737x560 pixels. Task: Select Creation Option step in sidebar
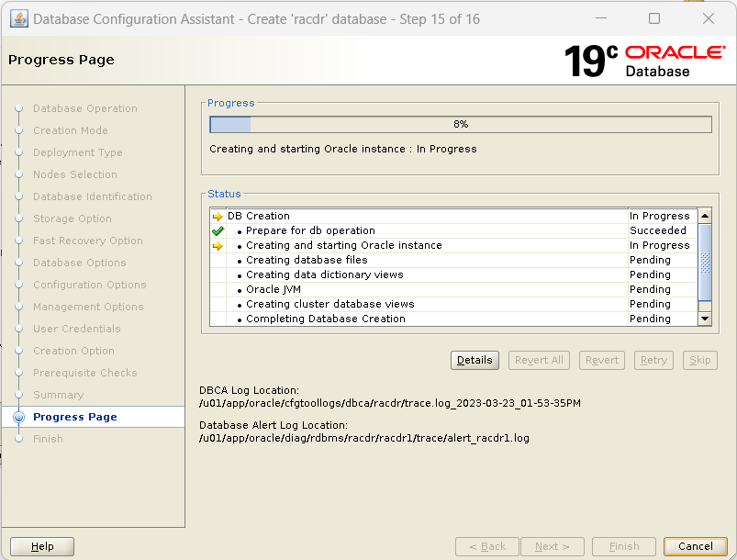click(x=73, y=351)
